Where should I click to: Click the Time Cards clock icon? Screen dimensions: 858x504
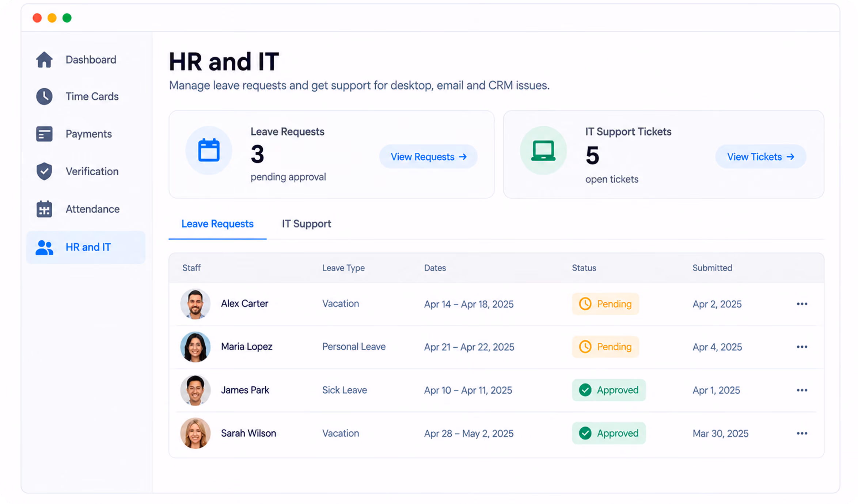point(44,96)
